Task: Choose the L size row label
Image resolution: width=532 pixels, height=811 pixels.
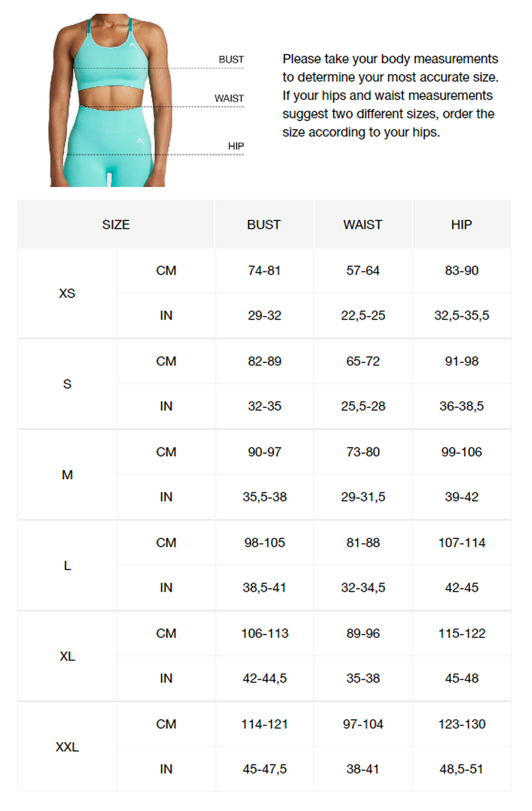Action: (67, 565)
